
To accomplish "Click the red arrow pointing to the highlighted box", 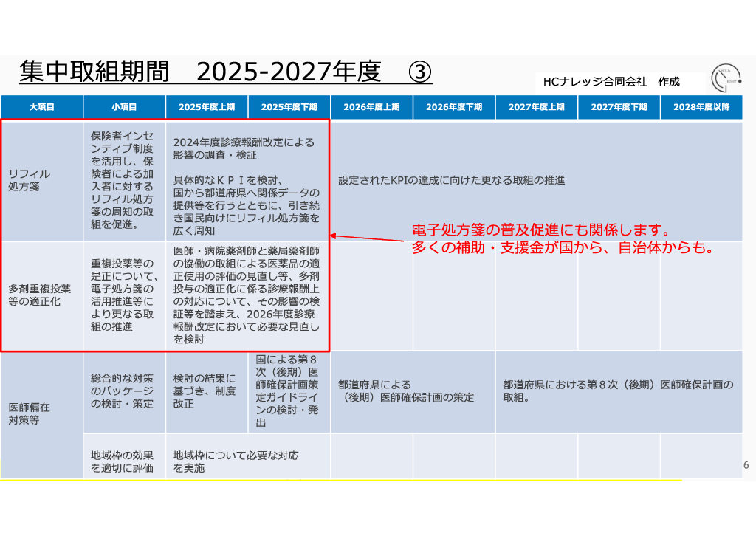I will pyautogui.click(x=369, y=238).
